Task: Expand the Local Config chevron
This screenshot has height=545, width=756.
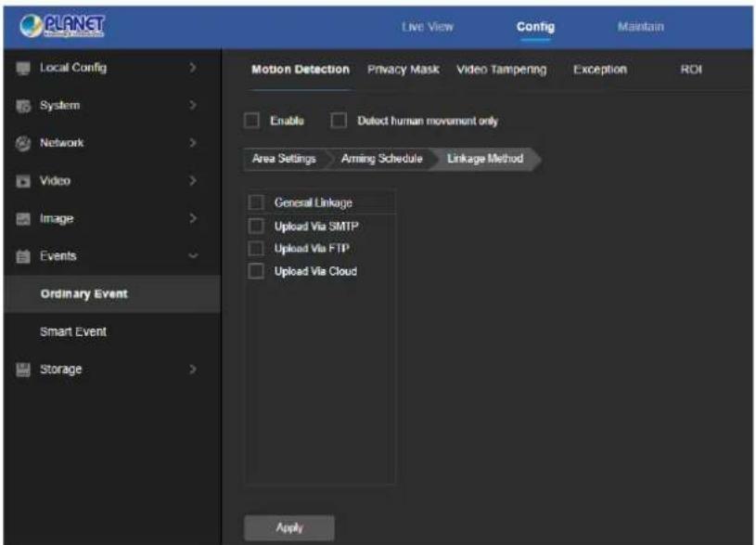Action: point(193,68)
